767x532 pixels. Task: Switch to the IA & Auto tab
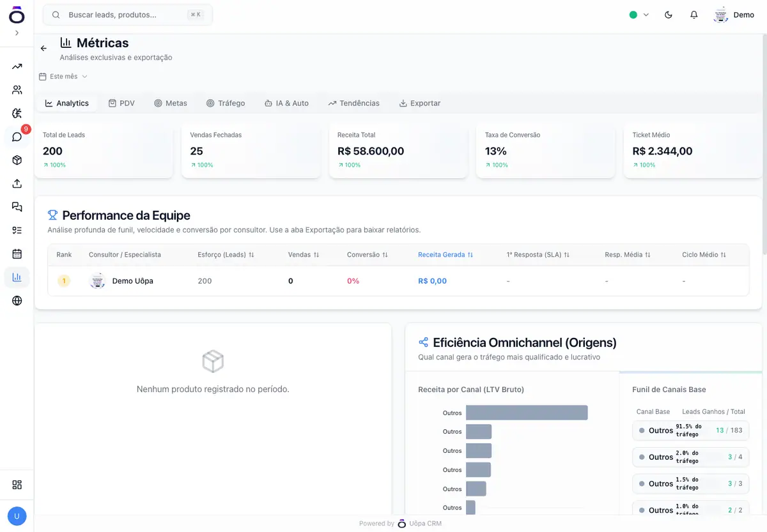286,103
